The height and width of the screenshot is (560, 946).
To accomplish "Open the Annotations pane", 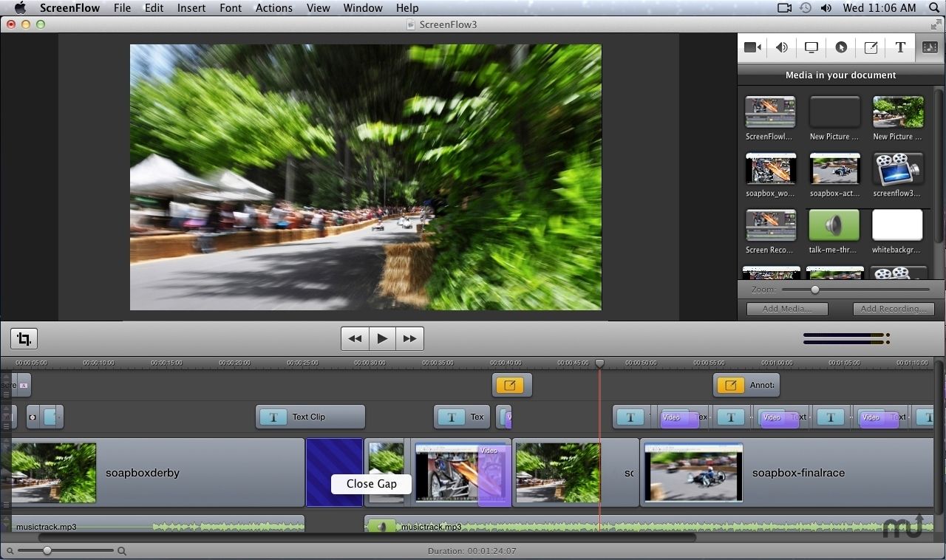I will (870, 47).
